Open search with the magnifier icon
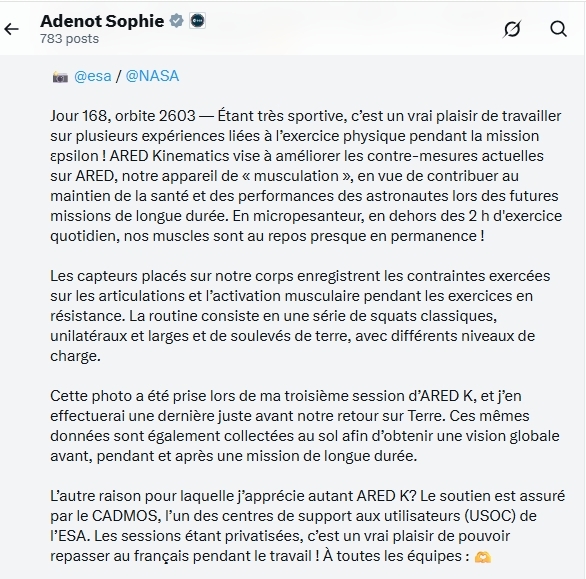 click(558, 29)
